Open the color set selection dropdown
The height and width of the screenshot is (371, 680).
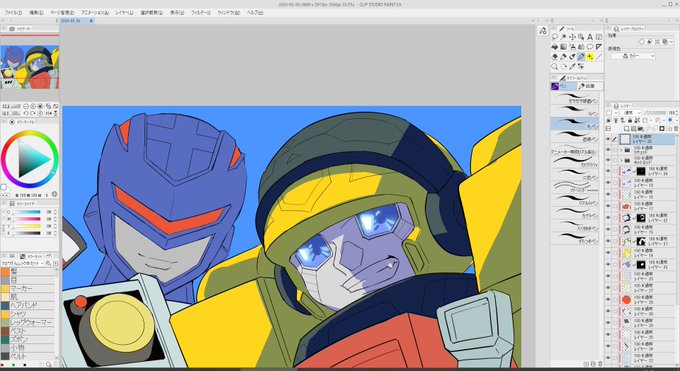[22, 263]
